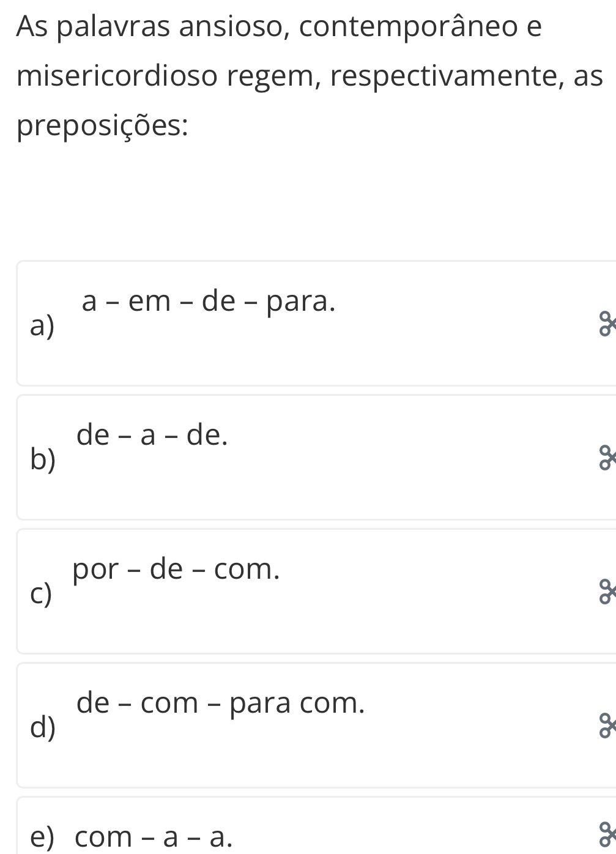Click the question line 'As palavras ansioso, contemporâneo e'
This screenshot has width=616, height=854.
[x=280, y=28]
